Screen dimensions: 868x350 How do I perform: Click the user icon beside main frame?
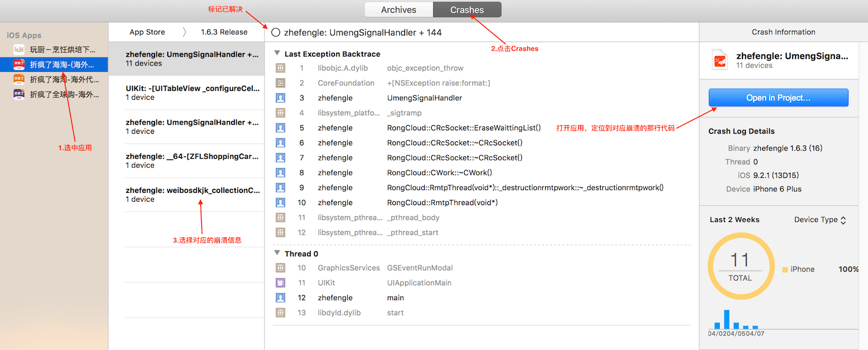pos(281,298)
